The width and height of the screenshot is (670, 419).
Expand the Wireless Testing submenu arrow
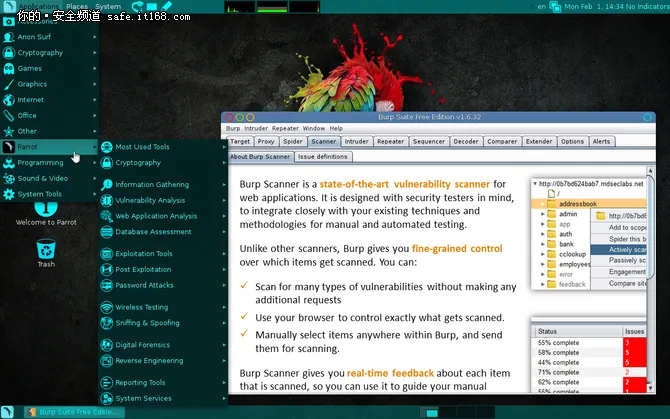(223, 307)
